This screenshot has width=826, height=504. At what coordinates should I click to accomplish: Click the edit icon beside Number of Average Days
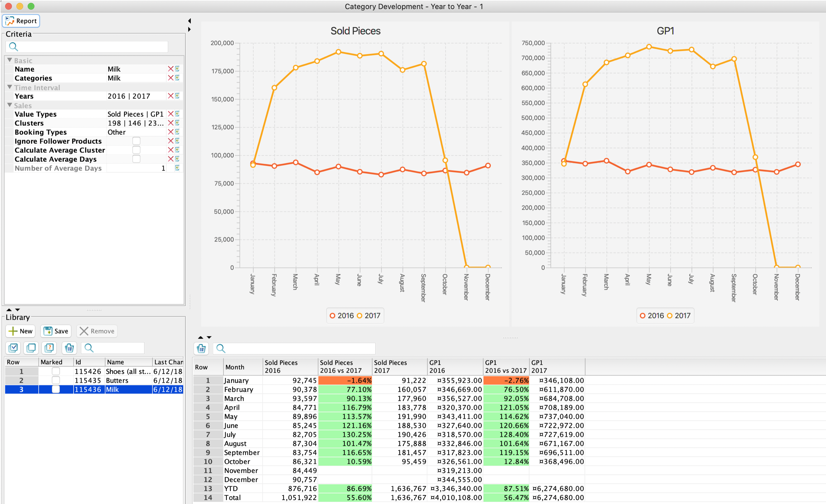click(x=177, y=168)
